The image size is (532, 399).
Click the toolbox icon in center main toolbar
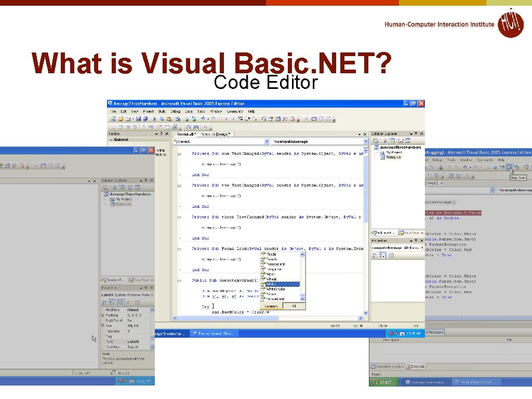(x=285, y=119)
